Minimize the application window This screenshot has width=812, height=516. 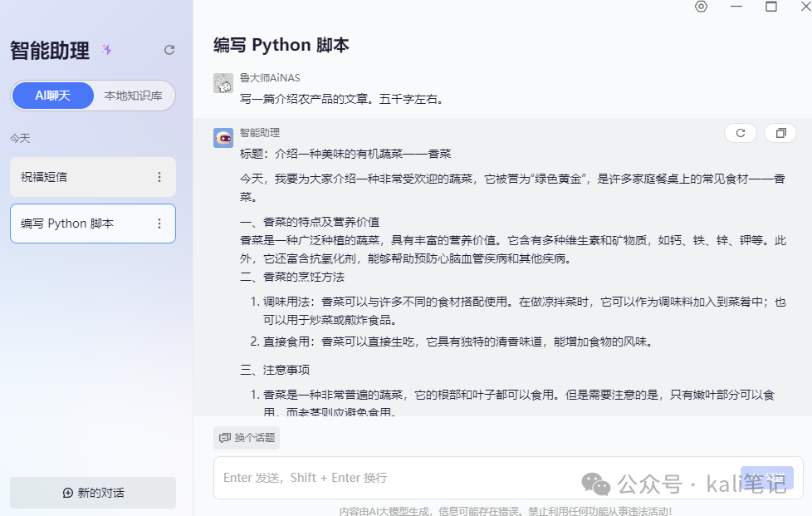[x=736, y=7]
